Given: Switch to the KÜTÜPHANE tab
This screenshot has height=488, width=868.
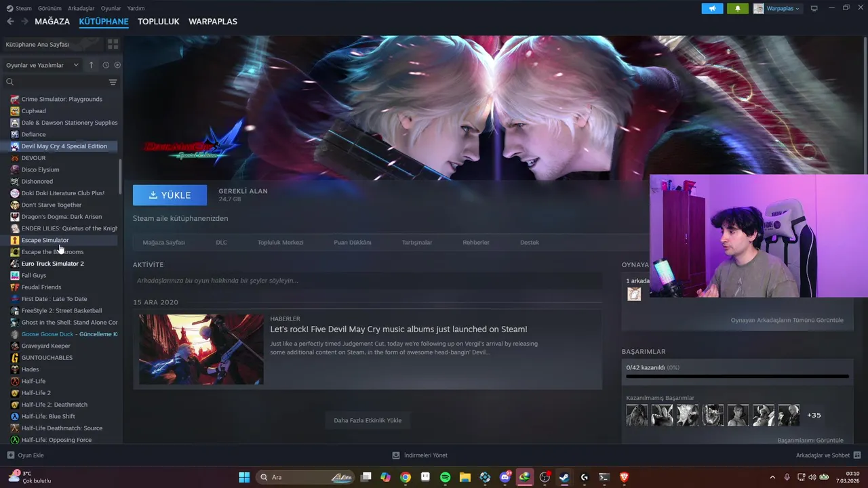Looking at the screenshot, I should pos(104,22).
